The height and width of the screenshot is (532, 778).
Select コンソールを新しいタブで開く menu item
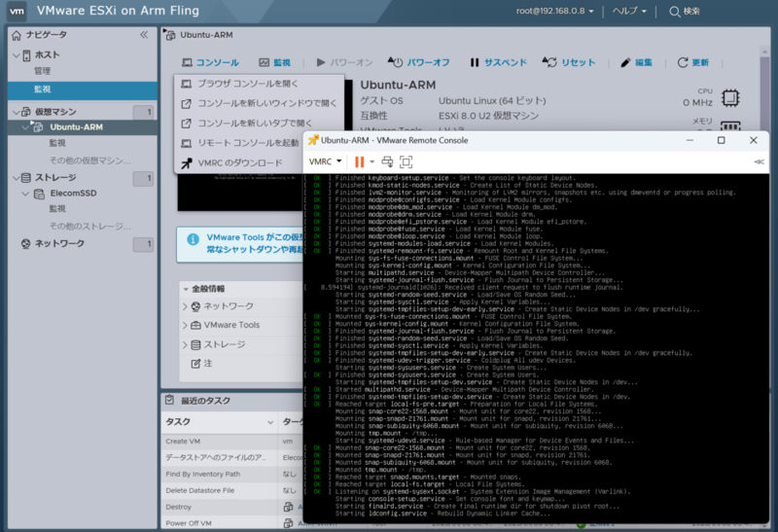259,124
